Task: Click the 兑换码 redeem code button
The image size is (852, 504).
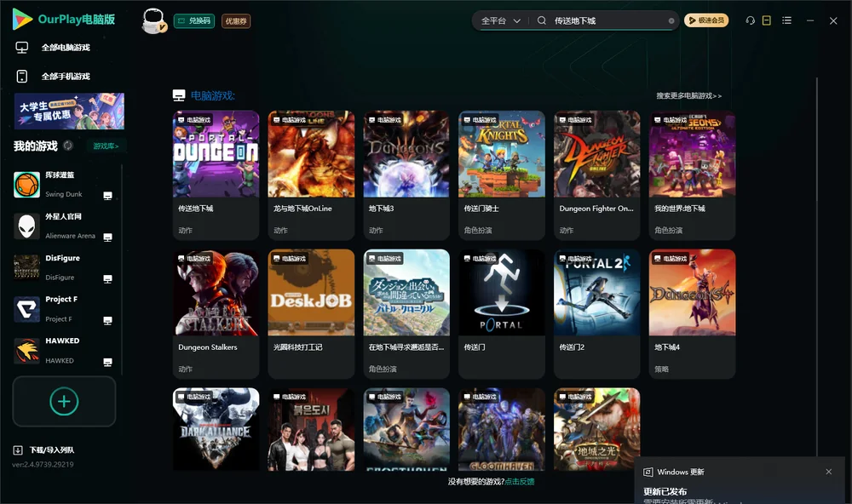Action: 194,21
